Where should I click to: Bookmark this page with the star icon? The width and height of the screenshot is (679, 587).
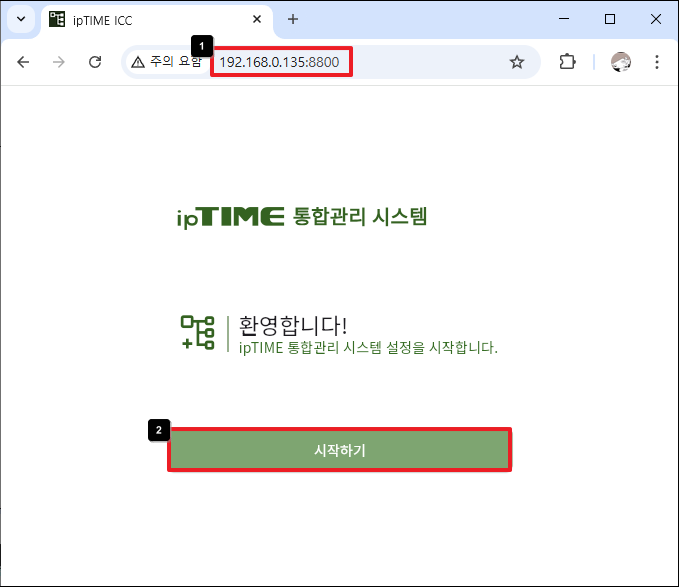[x=517, y=62]
